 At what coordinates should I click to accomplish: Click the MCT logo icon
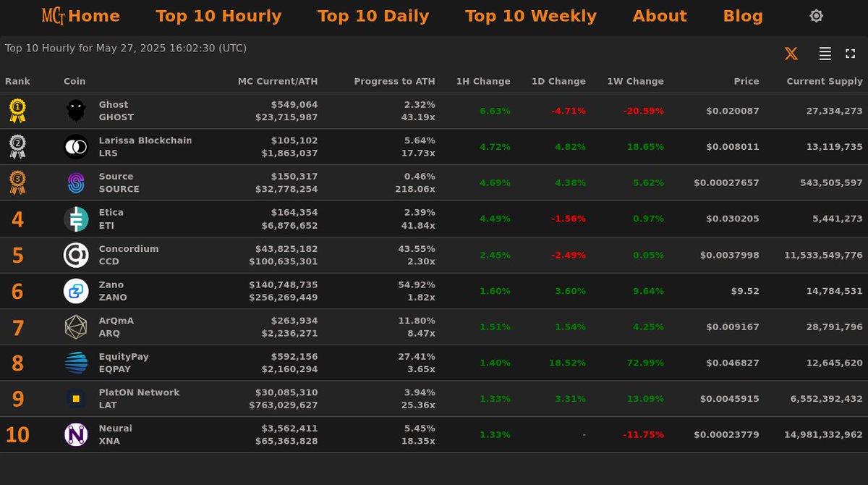click(x=53, y=16)
